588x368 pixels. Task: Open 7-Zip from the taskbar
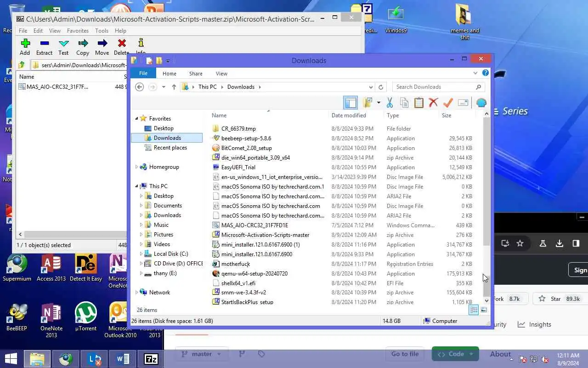click(151, 359)
